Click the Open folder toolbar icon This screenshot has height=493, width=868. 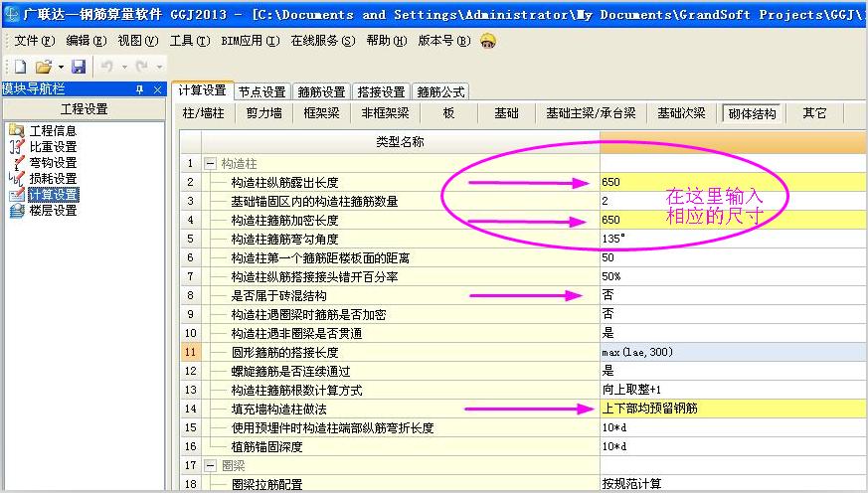click(x=44, y=67)
